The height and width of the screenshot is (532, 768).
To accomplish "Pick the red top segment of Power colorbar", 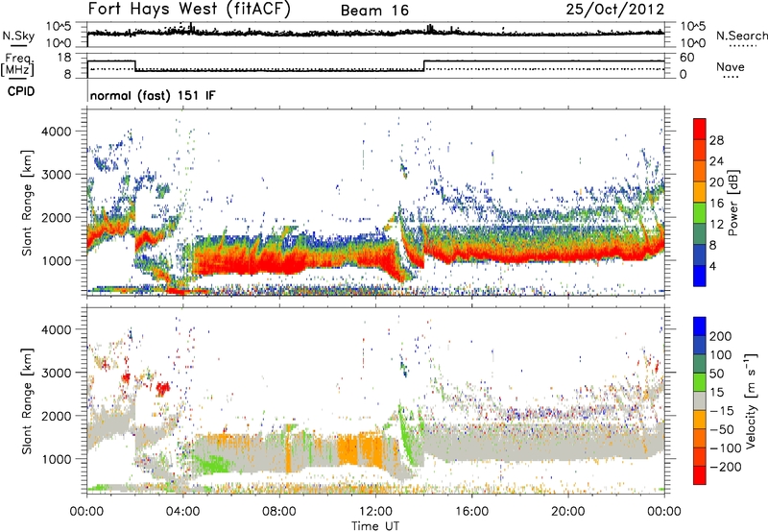I will 700,129.
